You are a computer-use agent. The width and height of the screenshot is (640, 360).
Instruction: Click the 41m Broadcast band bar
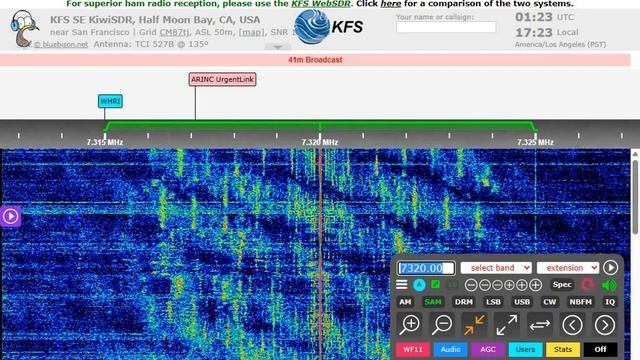(x=315, y=60)
